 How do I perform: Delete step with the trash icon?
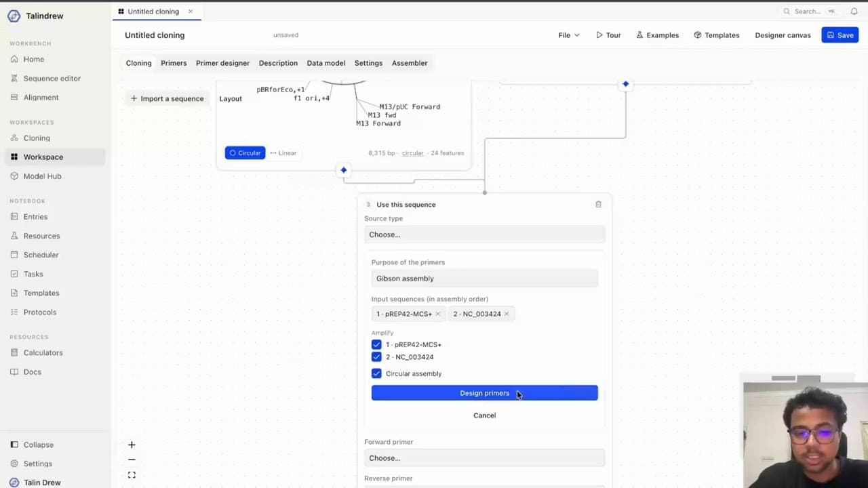(598, 204)
